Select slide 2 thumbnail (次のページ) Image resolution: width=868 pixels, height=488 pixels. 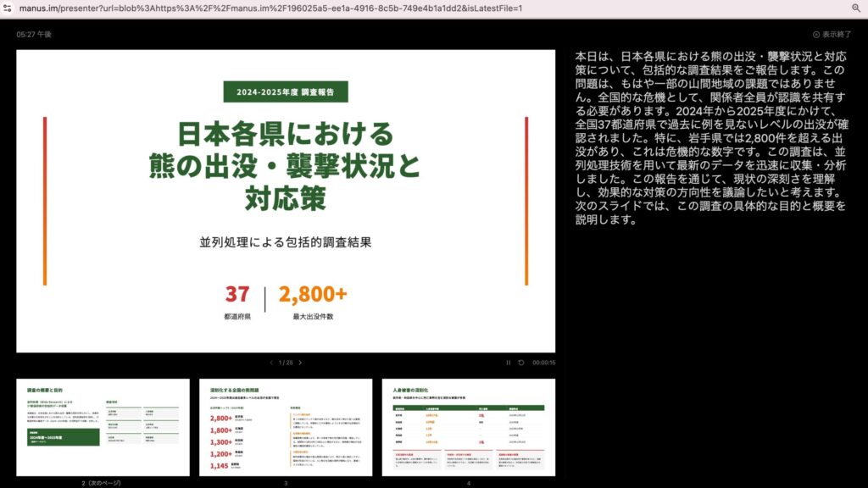(x=103, y=427)
